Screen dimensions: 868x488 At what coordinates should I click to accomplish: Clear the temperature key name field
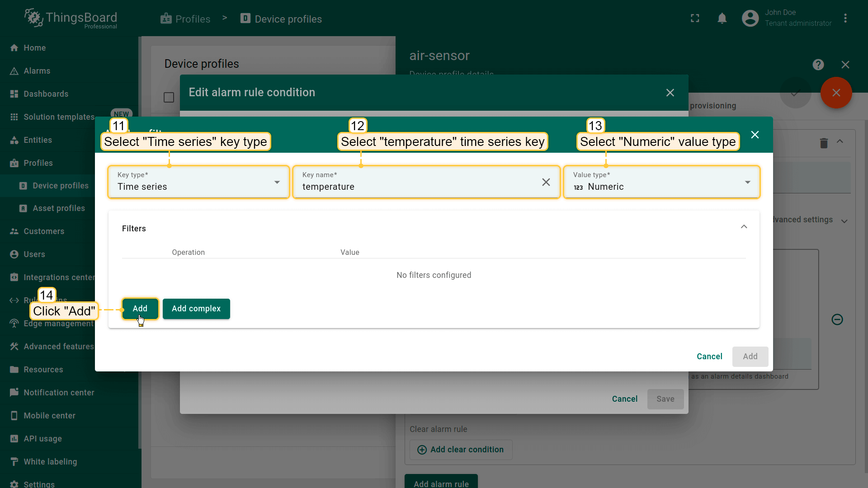(x=546, y=182)
